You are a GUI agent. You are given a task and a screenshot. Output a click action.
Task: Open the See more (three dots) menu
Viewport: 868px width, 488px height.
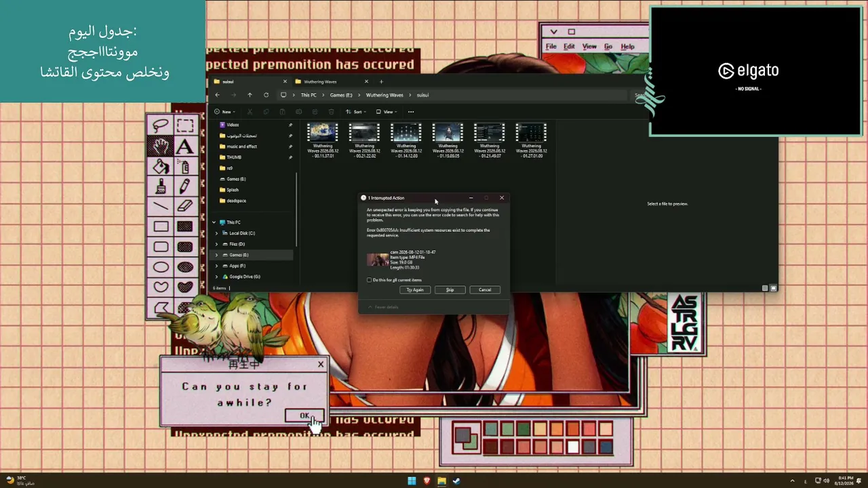(x=411, y=112)
